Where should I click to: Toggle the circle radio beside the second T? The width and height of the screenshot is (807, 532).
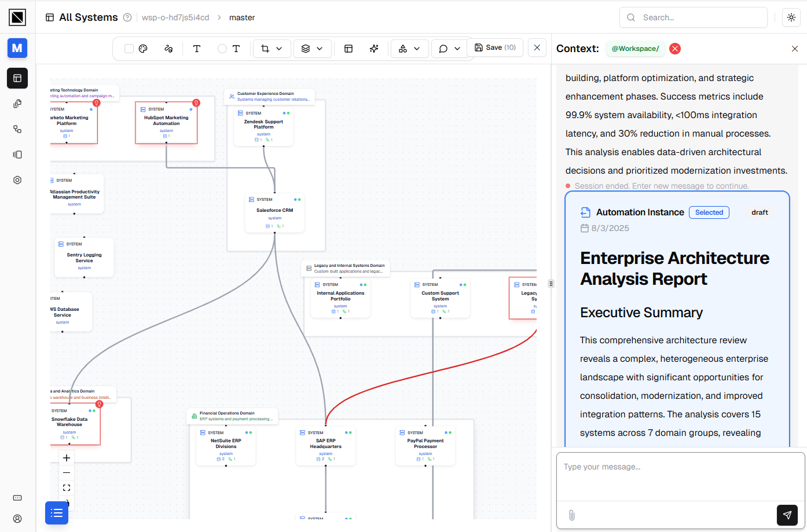222,49
